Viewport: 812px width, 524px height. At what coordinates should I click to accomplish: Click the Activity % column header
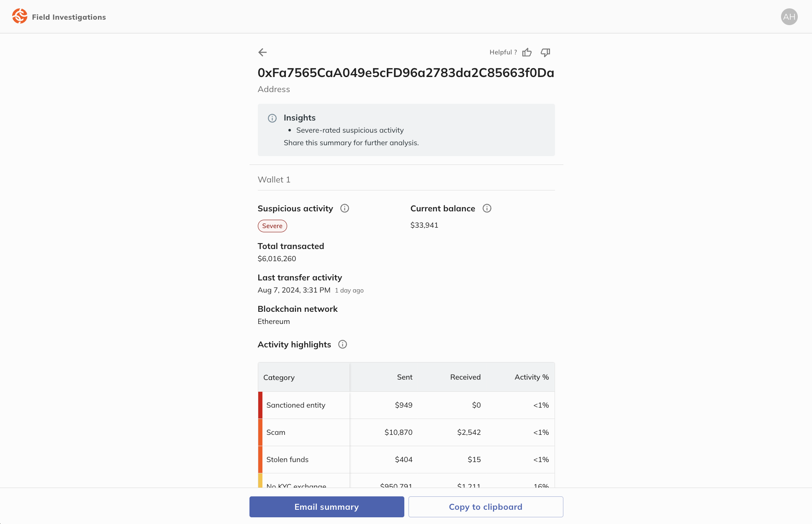tap(531, 377)
